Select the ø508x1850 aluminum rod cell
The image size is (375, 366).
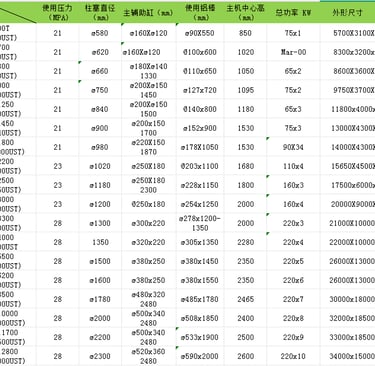200,318
